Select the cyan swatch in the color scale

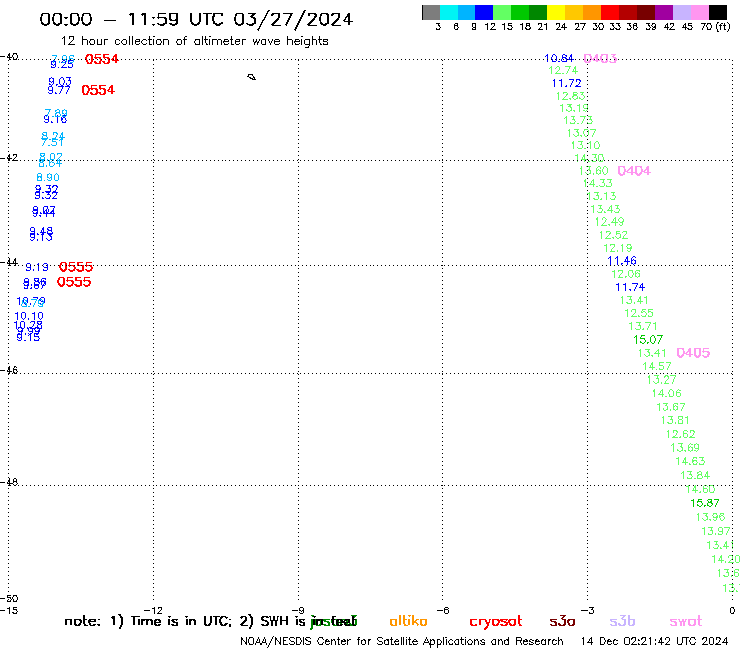449,12
